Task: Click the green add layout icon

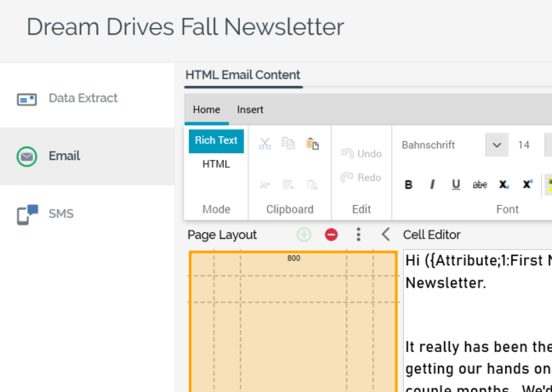Action: pos(304,235)
